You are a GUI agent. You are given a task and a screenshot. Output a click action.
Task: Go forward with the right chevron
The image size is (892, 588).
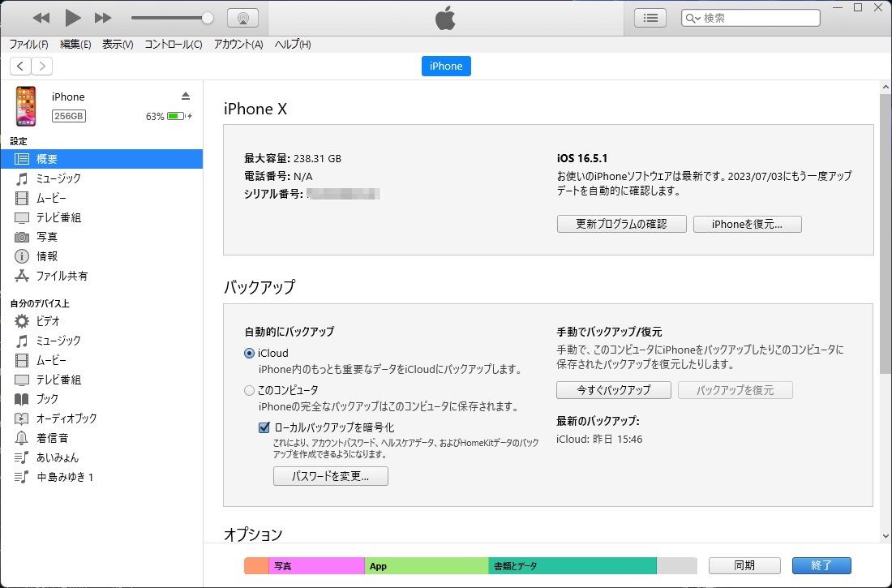(42, 66)
